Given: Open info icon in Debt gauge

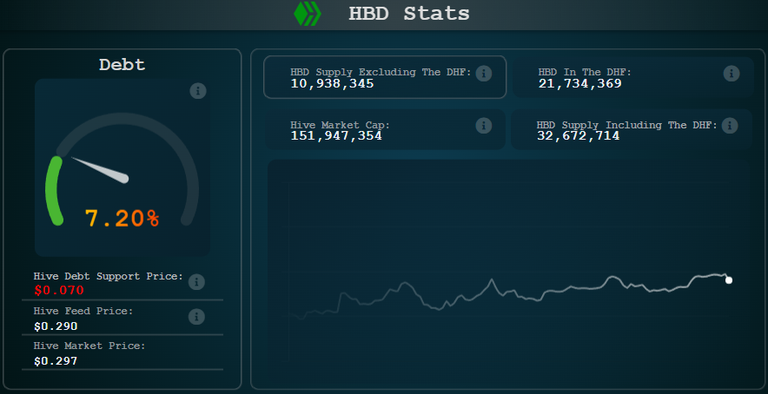Looking at the screenshot, I should pos(198,91).
